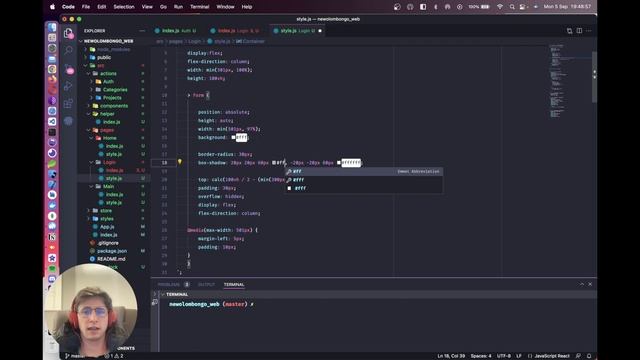Open Finder from the Dock

[x=52, y=27]
